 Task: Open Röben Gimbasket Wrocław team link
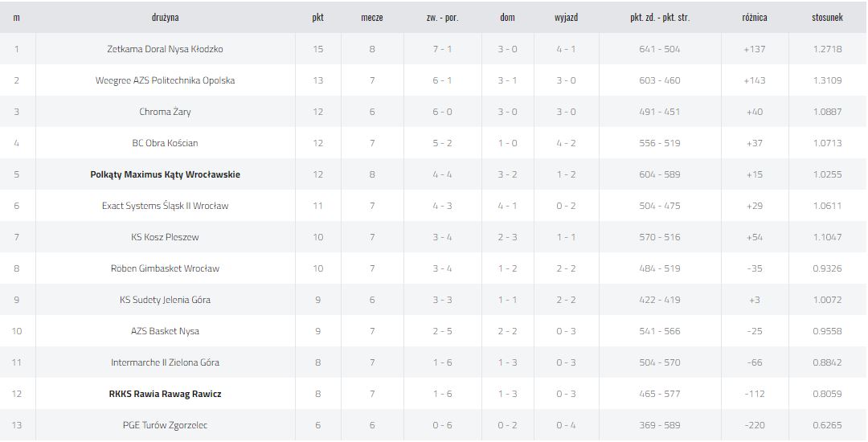pos(165,268)
